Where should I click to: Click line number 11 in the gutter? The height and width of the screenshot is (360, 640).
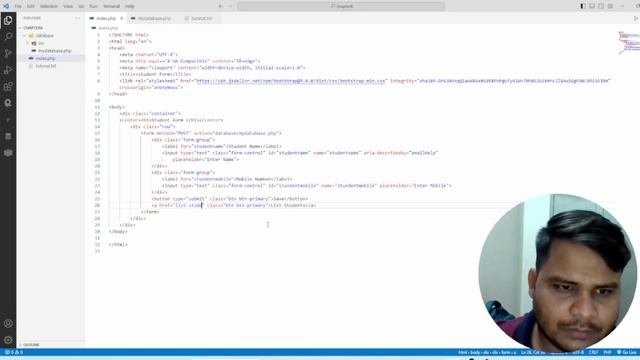[x=97, y=107]
